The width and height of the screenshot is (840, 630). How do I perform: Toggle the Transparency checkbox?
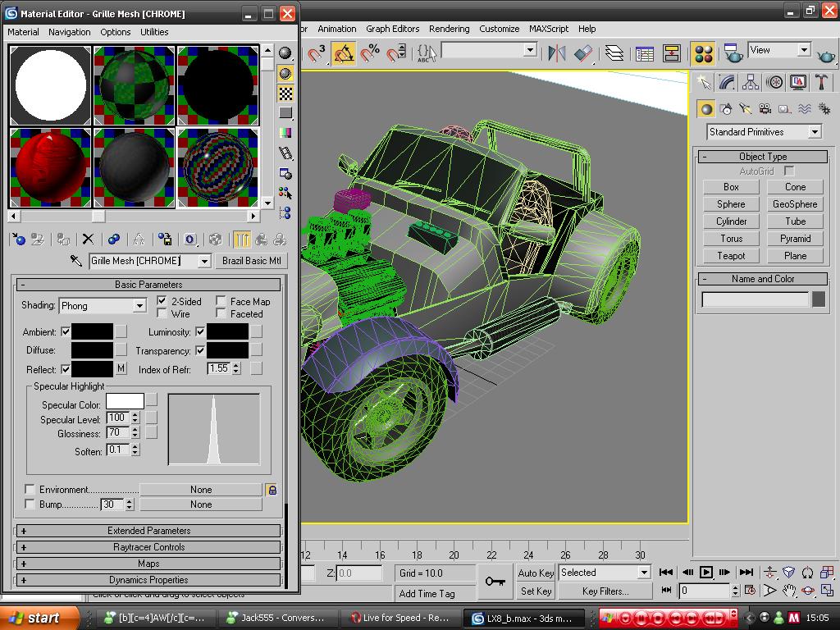click(200, 350)
